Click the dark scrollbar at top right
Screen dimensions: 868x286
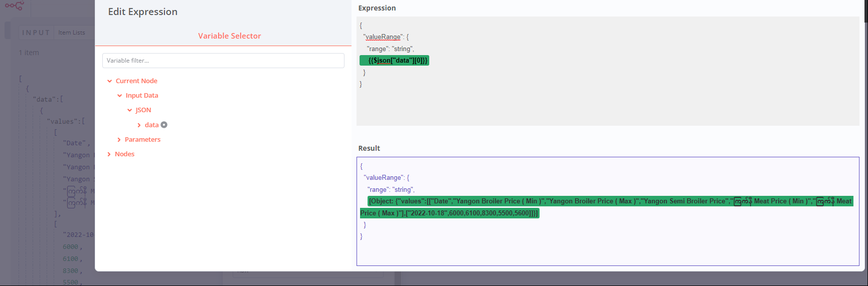[865, 11]
